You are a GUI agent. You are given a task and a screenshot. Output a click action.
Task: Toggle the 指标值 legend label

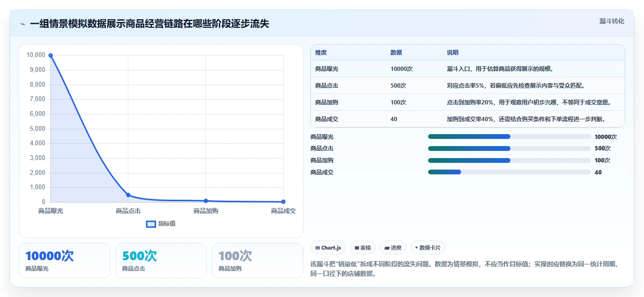click(167, 224)
